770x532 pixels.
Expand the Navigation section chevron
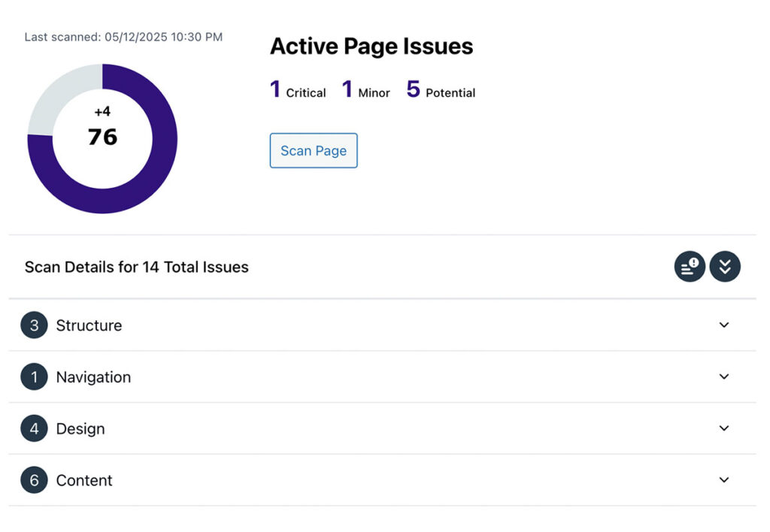[x=724, y=376]
